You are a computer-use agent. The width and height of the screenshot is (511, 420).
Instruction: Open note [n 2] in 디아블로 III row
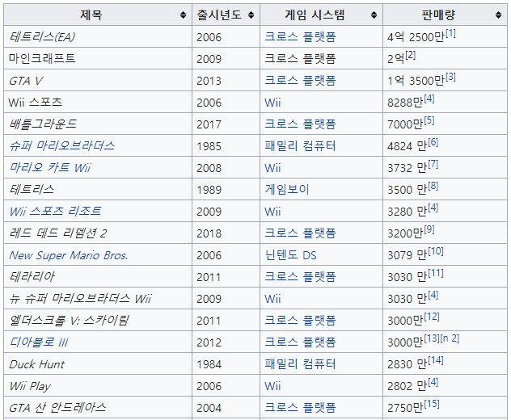click(x=450, y=338)
